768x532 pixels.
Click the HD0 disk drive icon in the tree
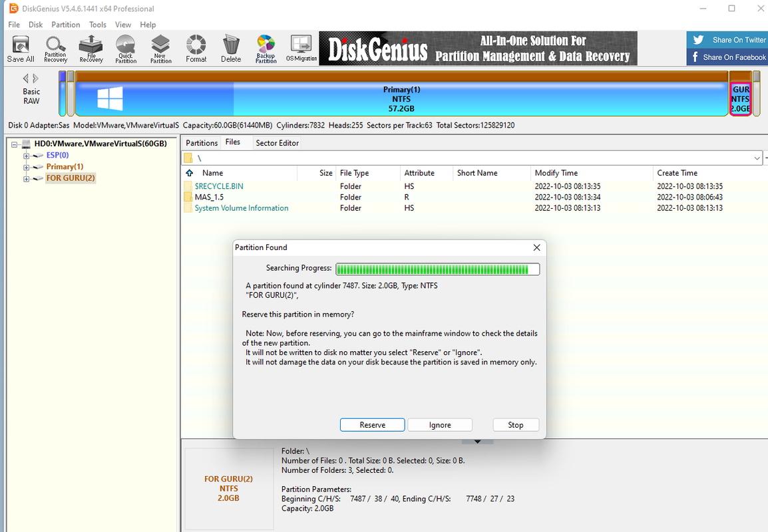27,144
